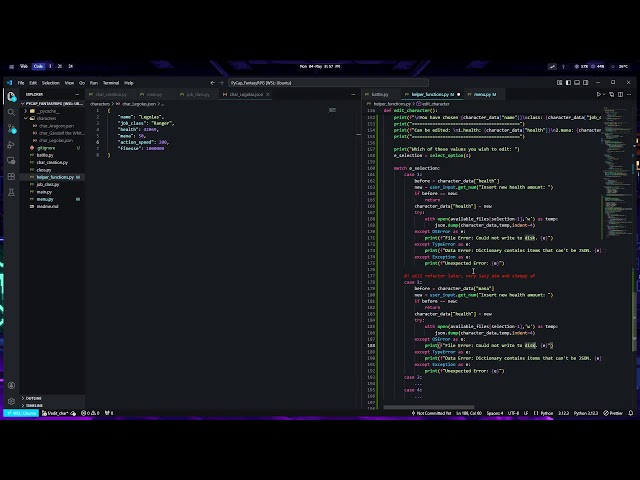Open the Edit menu
Image resolution: width=640 pixels, height=480 pixels.
pyautogui.click(x=33, y=83)
